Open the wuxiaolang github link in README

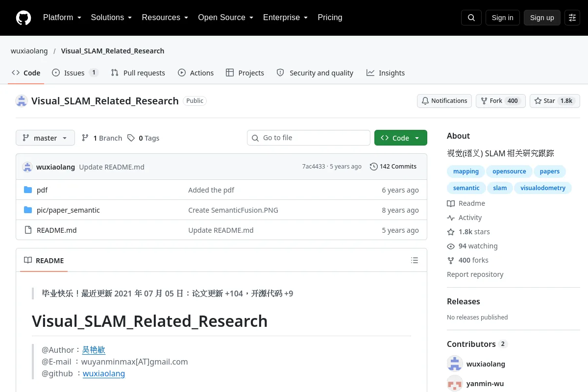coord(104,373)
